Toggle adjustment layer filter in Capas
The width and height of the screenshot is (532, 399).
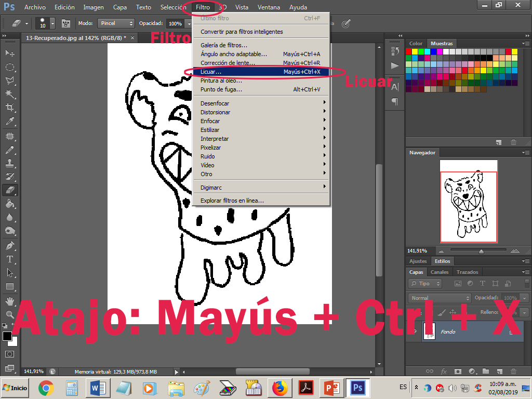pos(470,283)
